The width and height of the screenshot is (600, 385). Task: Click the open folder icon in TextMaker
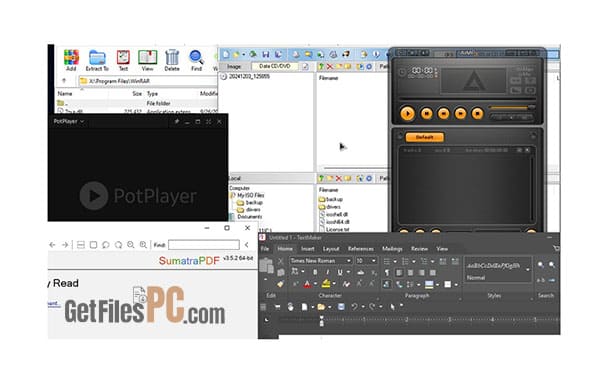[x=321, y=307]
